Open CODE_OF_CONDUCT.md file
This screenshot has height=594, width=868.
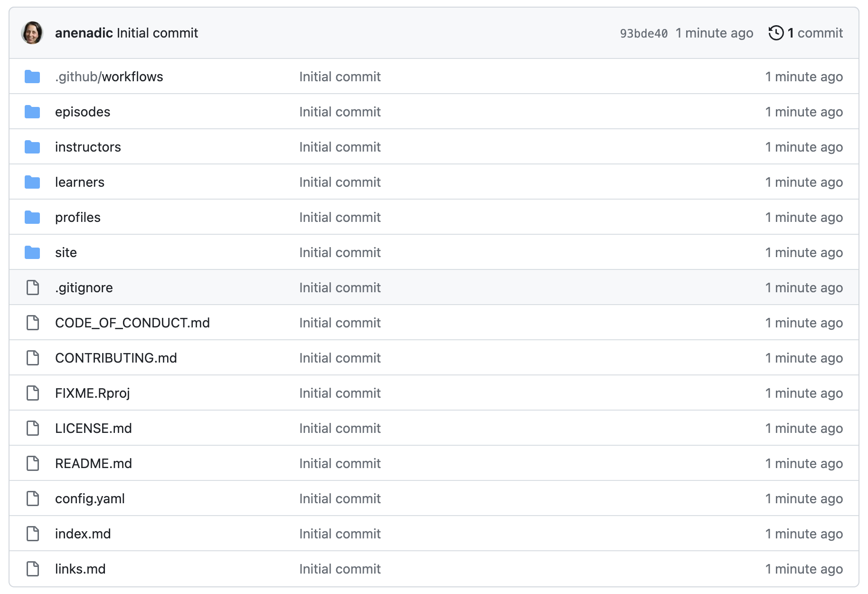(132, 323)
